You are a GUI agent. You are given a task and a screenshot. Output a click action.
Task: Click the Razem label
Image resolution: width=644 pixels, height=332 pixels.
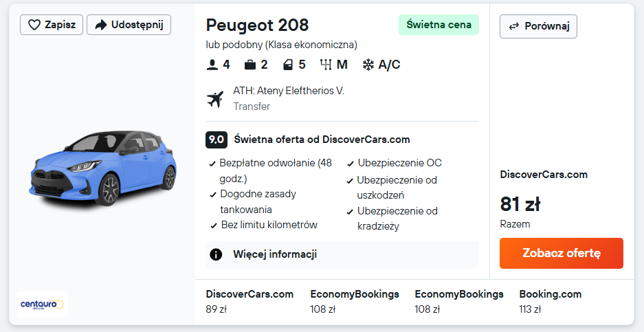(x=515, y=224)
